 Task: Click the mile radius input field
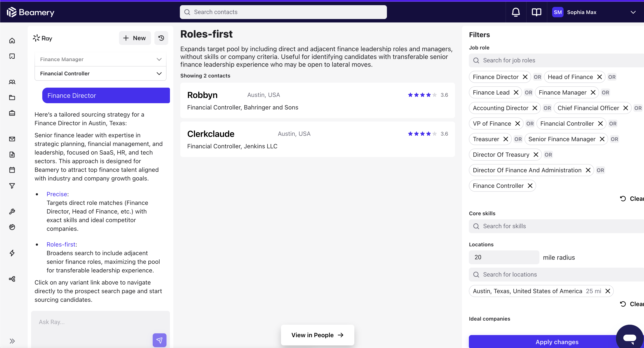[x=504, y=257]
